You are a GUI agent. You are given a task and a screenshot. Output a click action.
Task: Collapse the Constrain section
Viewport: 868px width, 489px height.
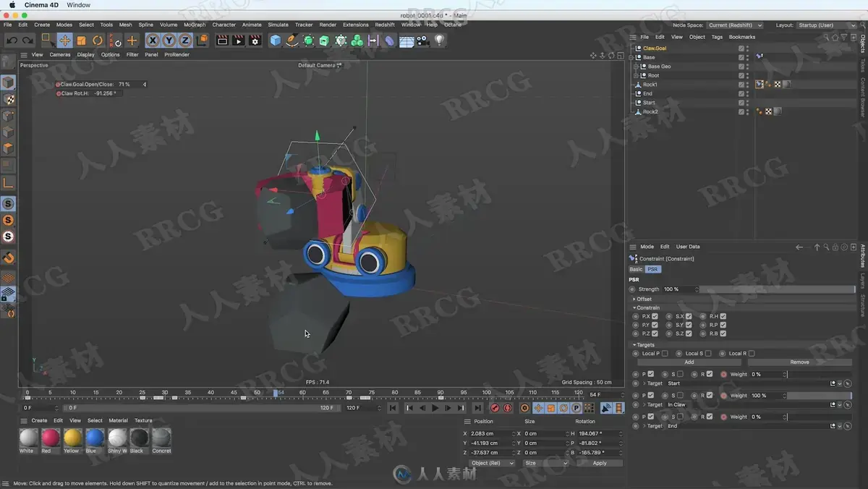tap(634, 307)
